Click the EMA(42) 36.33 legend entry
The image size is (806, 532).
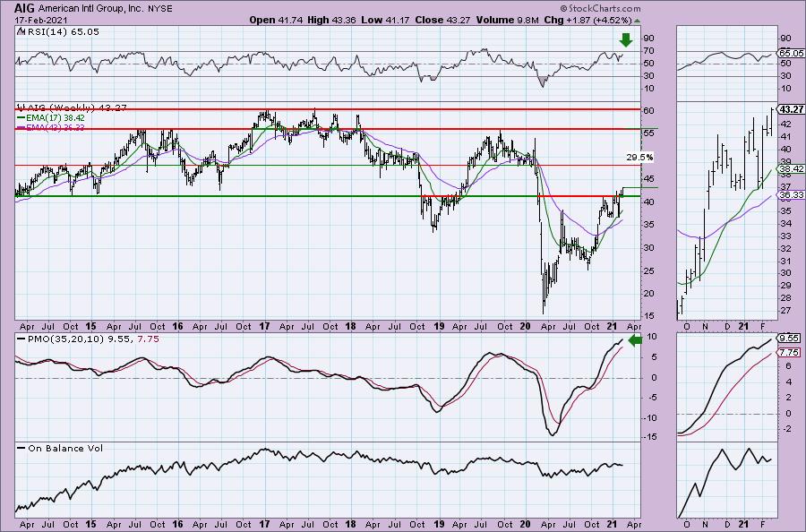56,127
